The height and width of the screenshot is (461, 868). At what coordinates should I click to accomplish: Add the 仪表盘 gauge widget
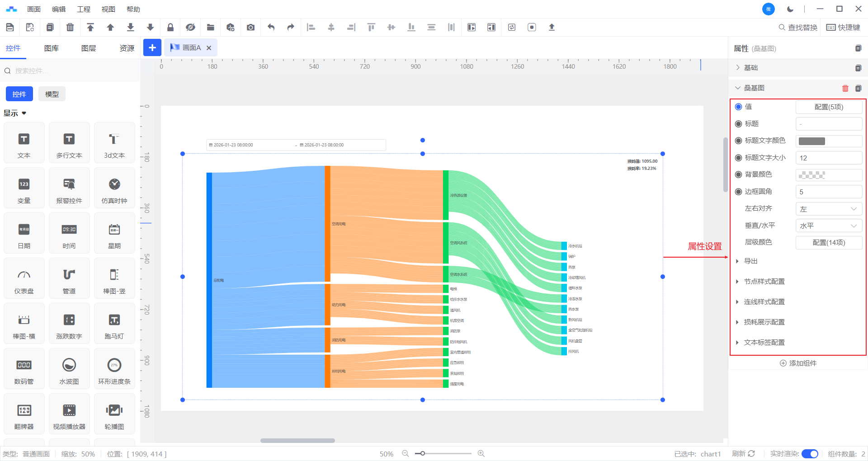(24, 278)
